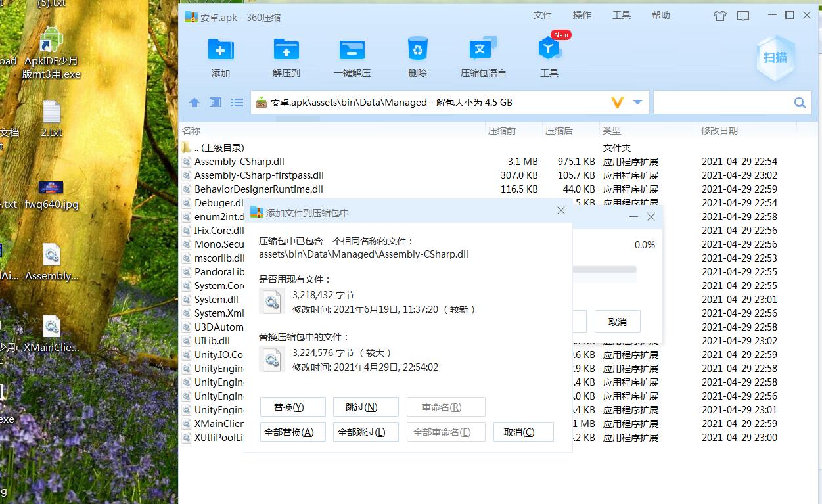Select Assembly-CSharp.dll in the file list
This screenshot has height=504, width=822.
[488, 162]
